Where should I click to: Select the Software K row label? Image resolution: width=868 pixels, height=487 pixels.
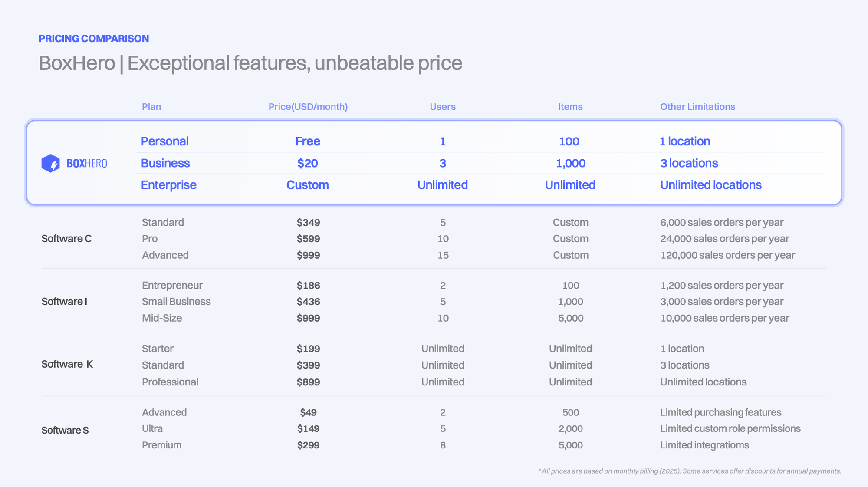click(x=67, y=364)
